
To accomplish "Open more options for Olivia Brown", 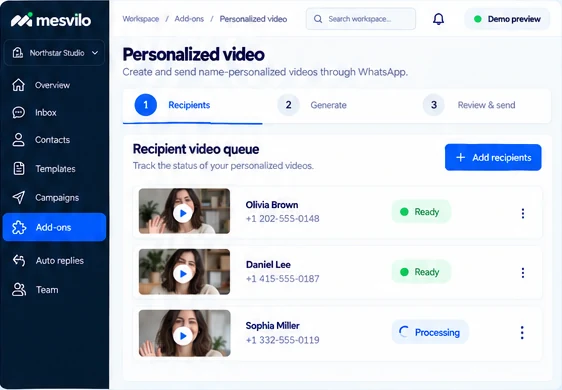I will coord(523,213).
